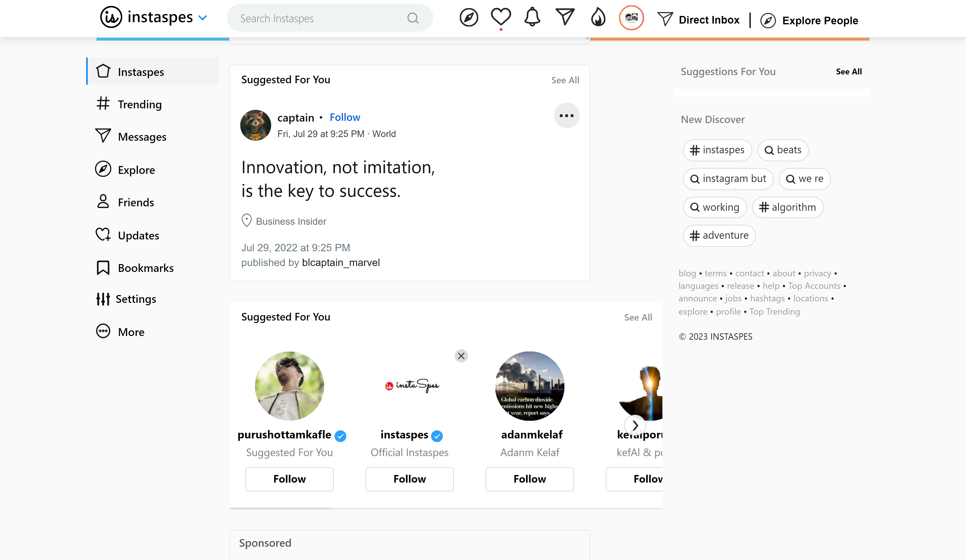Open the Settings sidebar item
Viewport: 966px width, 560px height.
136,299
